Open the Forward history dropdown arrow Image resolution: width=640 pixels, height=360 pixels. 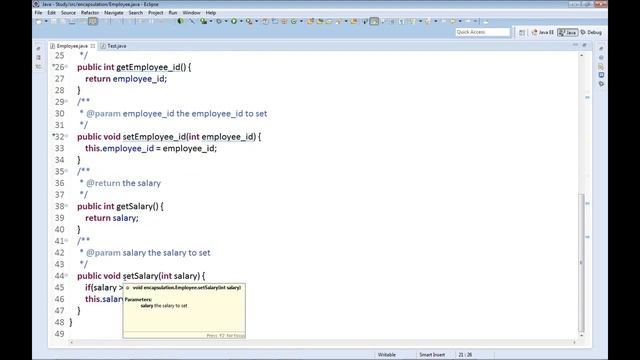pyautogui.click(x=475, y=21)
